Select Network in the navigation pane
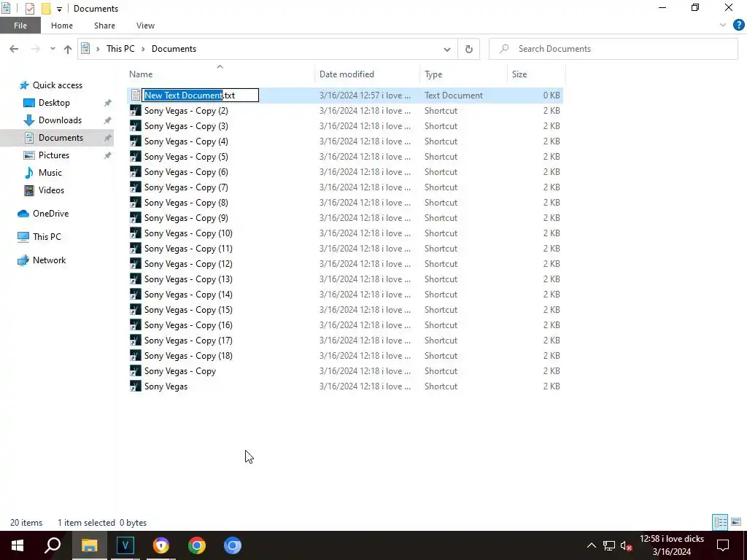 49,260
